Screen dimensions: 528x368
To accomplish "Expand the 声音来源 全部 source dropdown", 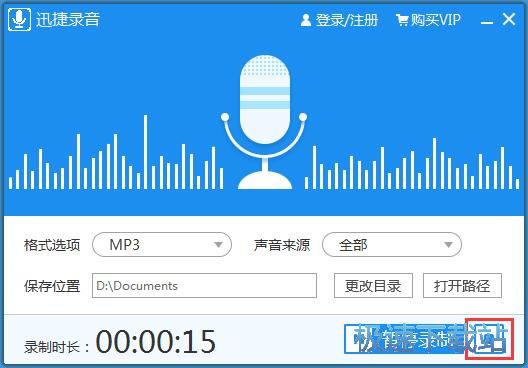I will point(392,244).
